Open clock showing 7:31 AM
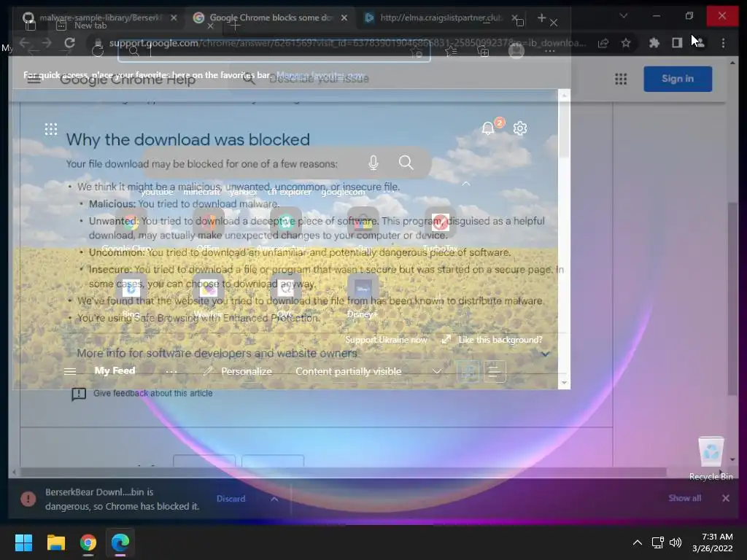Image resolution: width=747 pixels, height=560 pixels. click(x=712, y=542)
